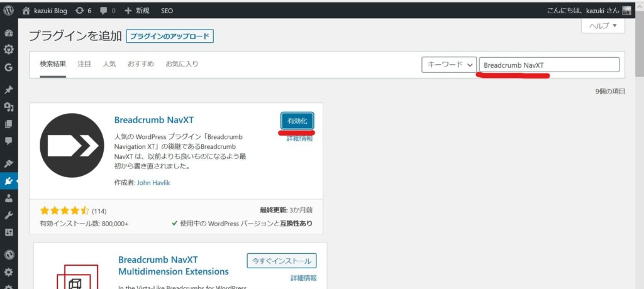The width and height of the screenshot is (644, 289).
Task: Open Breadcrumb NavXT plugin title link
Action: tap(153, 120)
